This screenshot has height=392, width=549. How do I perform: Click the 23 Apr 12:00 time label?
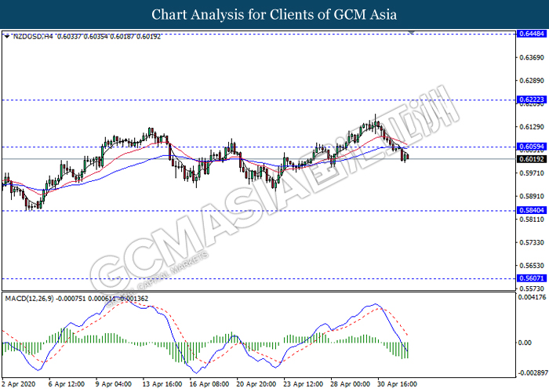pyautogui.click(x=304, y=384)
